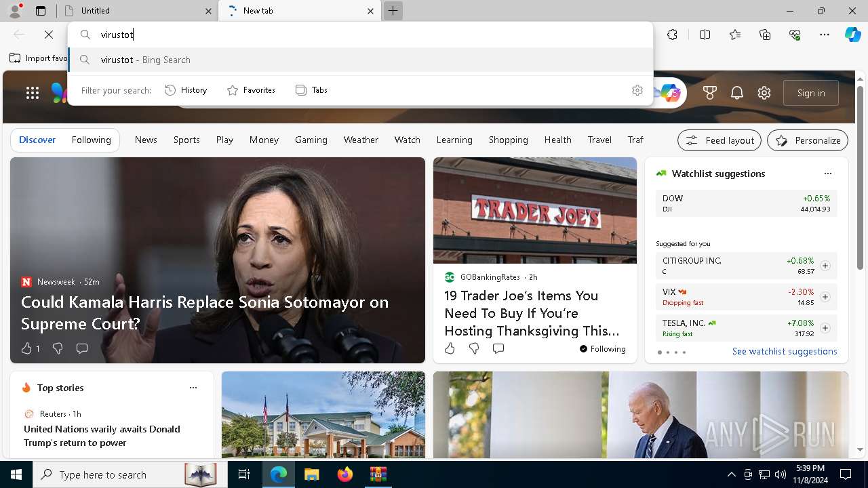Open notifications bell on MSN page
Viewport: 868px width, 488px height.
737,93
